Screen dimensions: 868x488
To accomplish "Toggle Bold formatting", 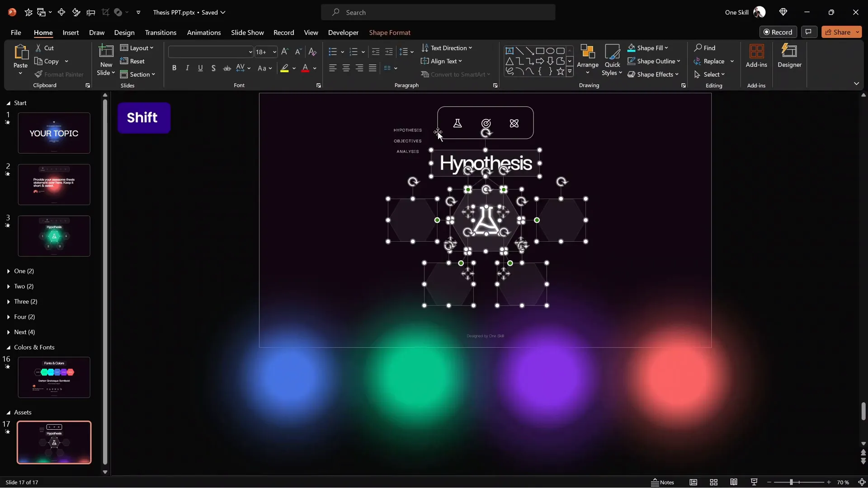I will click(174, 68).
